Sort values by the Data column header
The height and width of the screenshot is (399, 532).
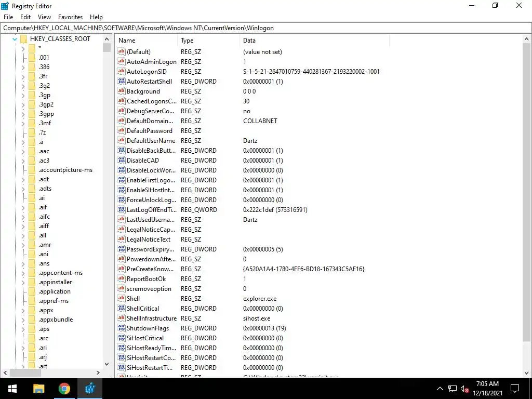point(314,41)
